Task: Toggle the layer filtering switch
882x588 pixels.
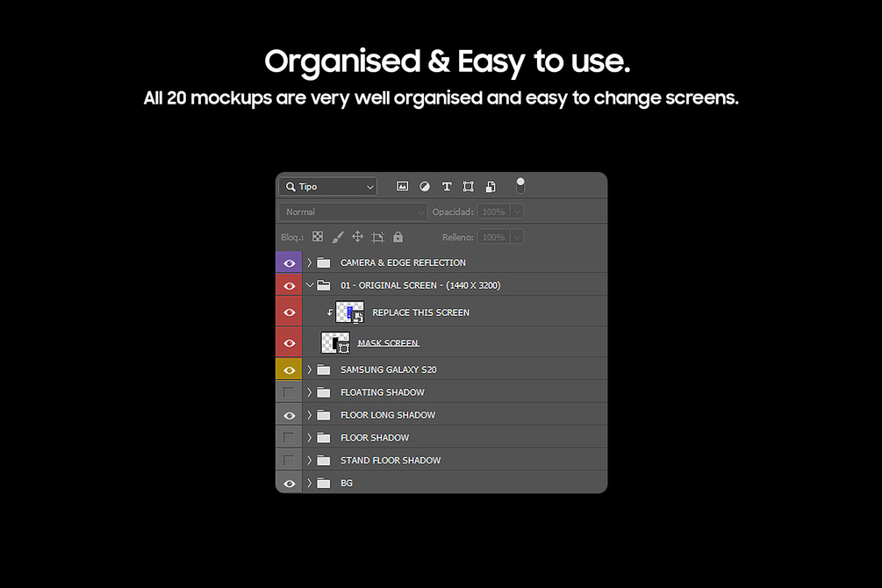Action: (520, 186)
